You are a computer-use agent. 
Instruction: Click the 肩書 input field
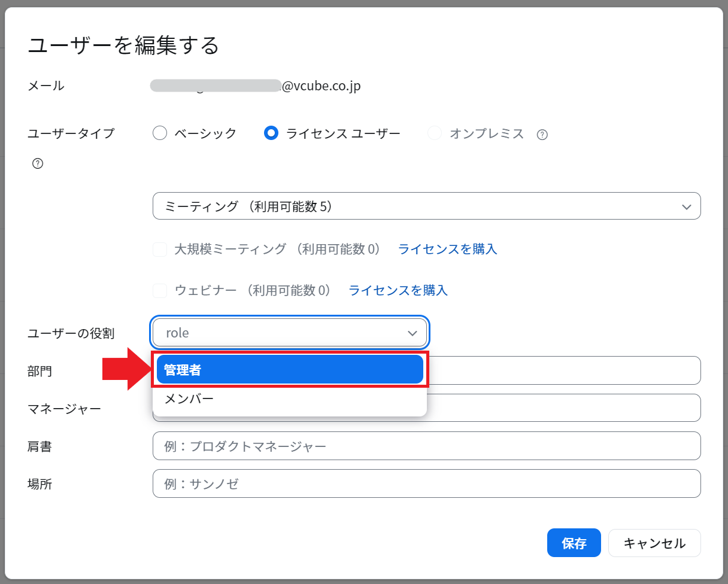(427, 446)
